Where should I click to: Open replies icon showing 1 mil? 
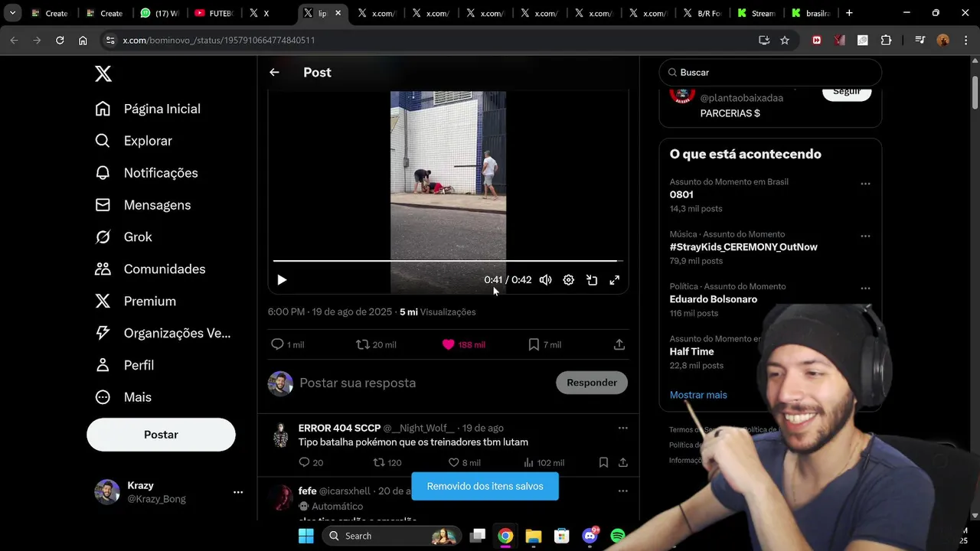click(288, 345)
